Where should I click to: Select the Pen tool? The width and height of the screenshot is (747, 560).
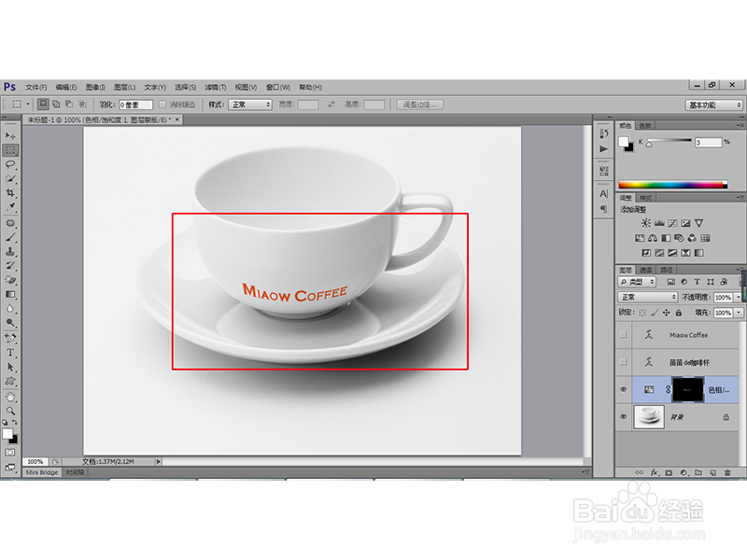10,338
